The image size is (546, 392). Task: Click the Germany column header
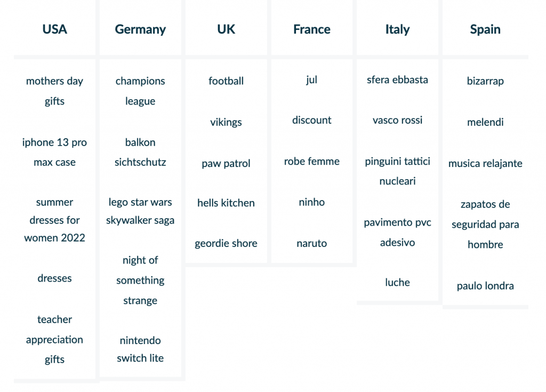click(x=140, y=29)
